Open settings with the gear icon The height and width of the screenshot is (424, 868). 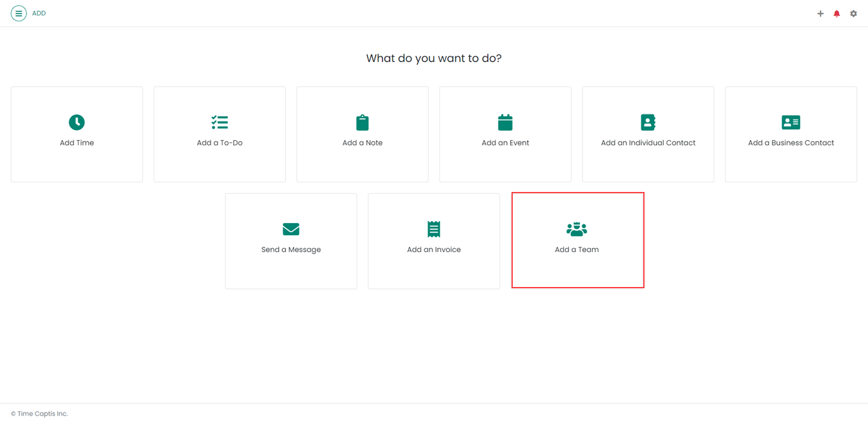tap(853, 13)
